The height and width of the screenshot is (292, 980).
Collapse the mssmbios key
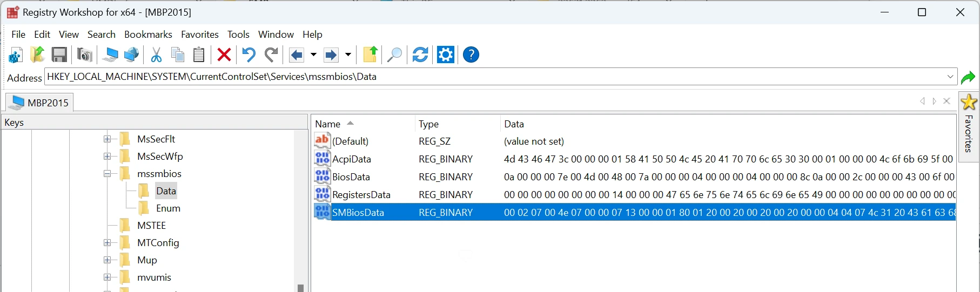[108, 174]
